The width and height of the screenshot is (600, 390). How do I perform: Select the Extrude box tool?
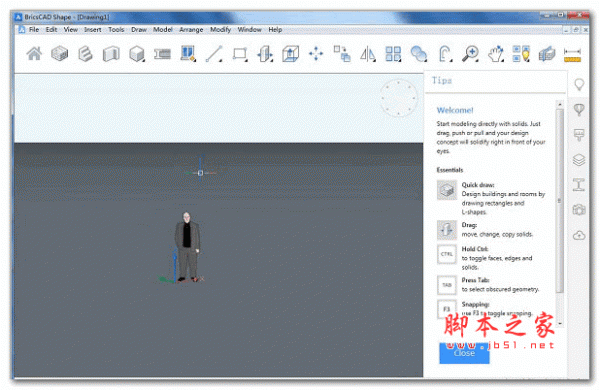coord(290,54)
